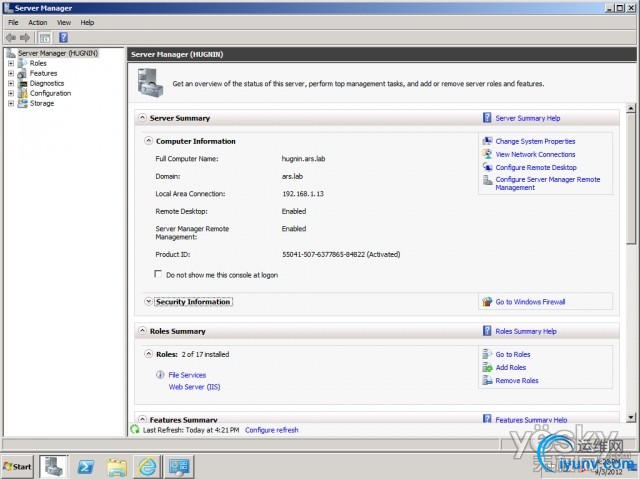Collapse the Computer Information section
Screen dimensions: 640x480
coord(149,141)
